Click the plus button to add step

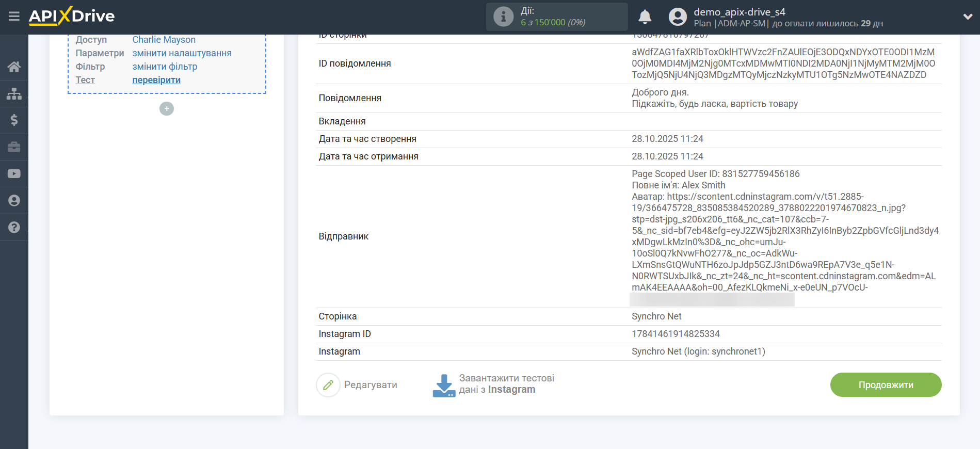click(x=167, y=109)
